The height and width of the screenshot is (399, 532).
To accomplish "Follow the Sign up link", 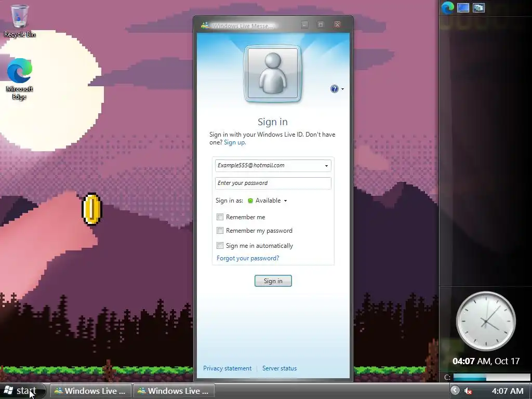I will [235, 142].
